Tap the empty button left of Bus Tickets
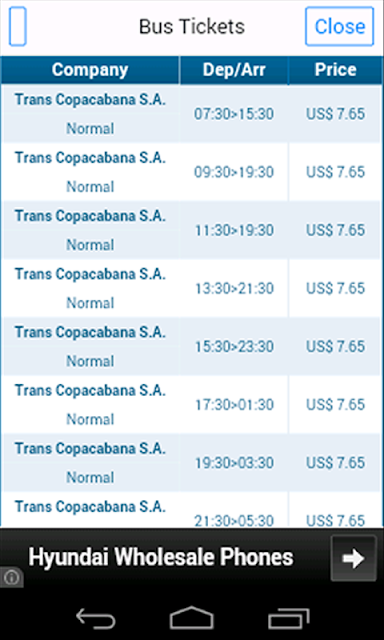384x640 pixels. pos(18,27)
